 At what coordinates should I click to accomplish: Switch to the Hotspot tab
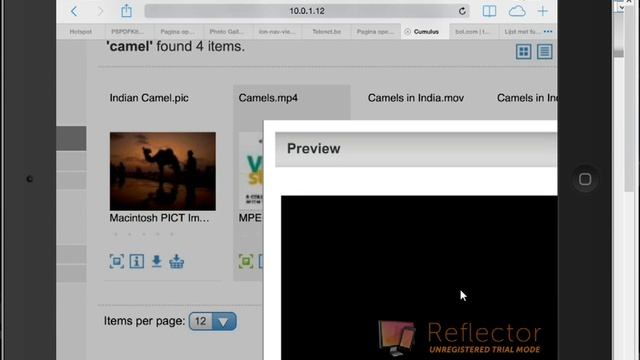pos(80,31)
